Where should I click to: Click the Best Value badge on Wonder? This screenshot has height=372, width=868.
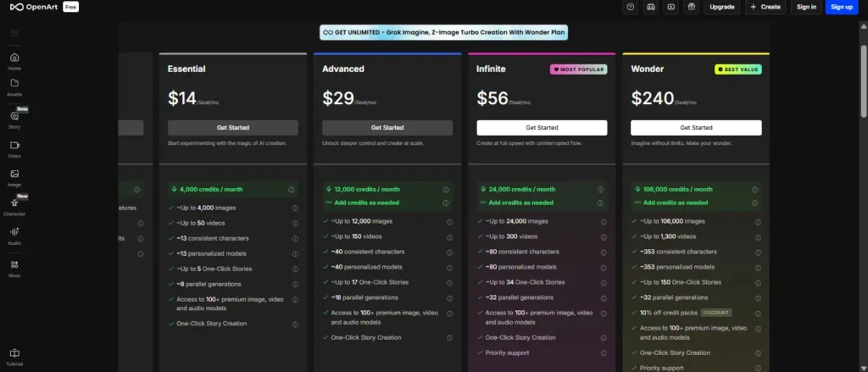tap(738, 69)
